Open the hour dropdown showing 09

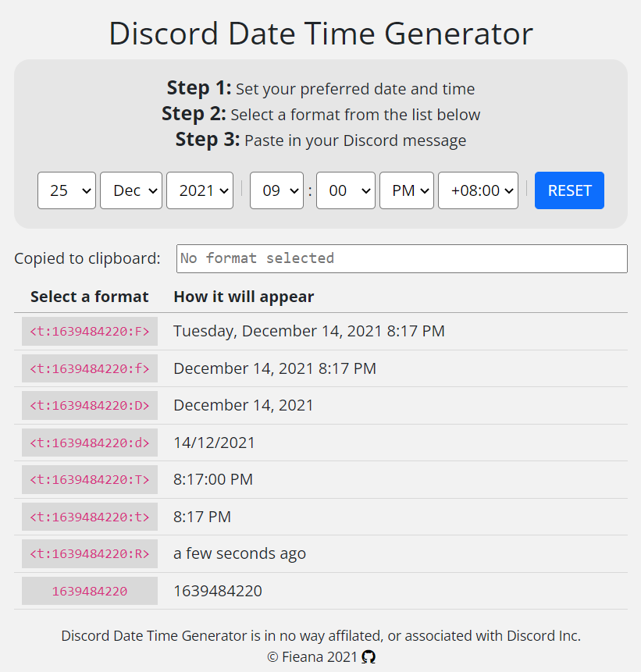276,190
